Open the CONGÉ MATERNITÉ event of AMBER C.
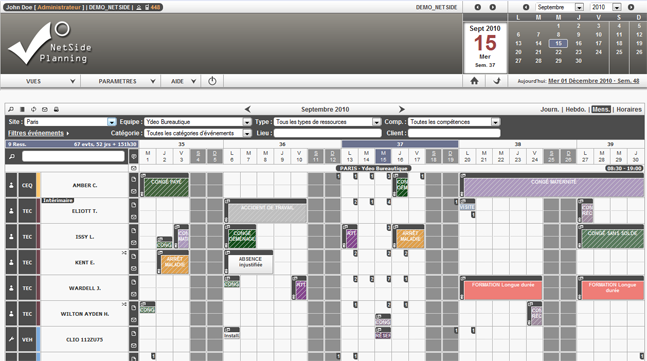 (553, 185)
